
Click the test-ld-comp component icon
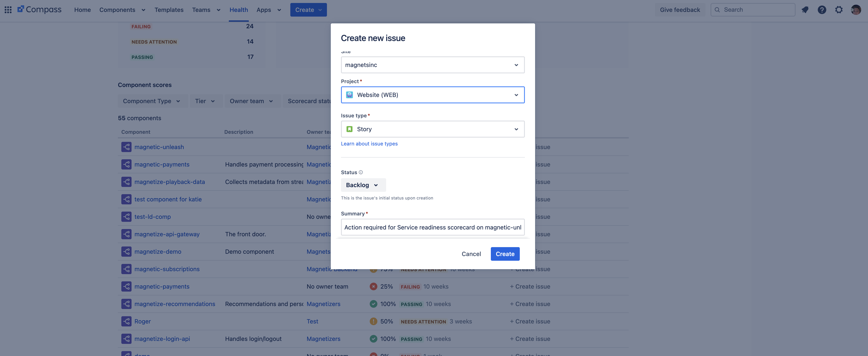click(x=126, y=216)
